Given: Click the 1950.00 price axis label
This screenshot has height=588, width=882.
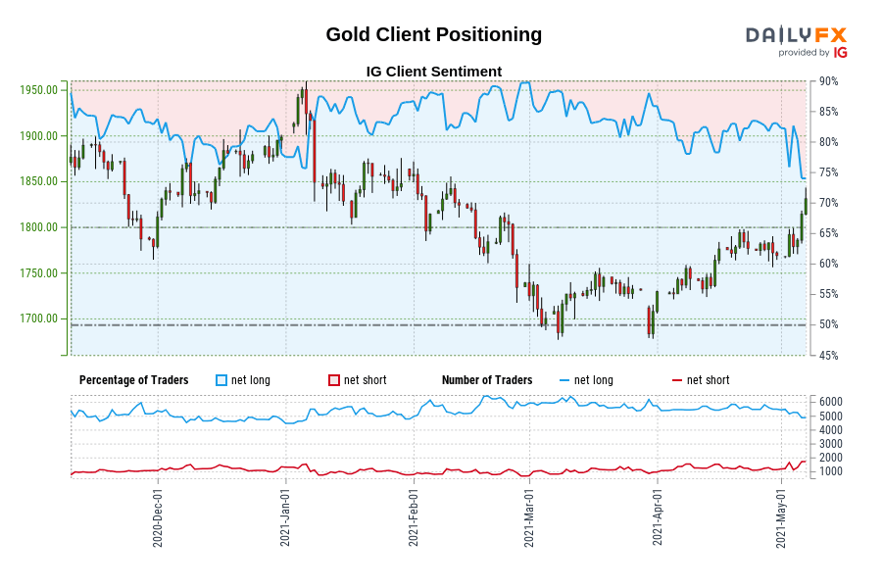Looking at the screenshot, I should tap(39, 90).
